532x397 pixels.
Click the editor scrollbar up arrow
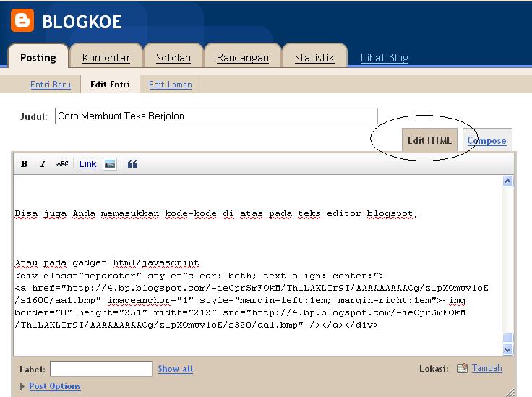(507, 182)
